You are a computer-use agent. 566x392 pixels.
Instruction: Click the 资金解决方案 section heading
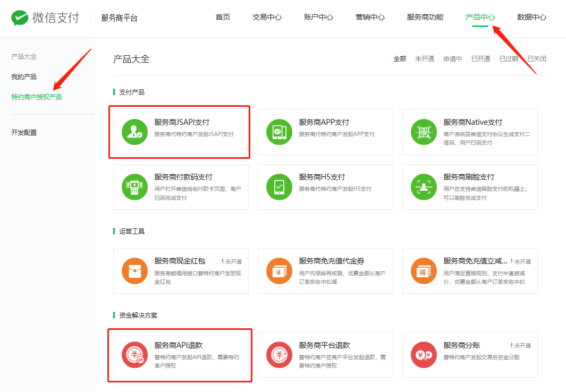pyautogui.click(x=138, y=315)
